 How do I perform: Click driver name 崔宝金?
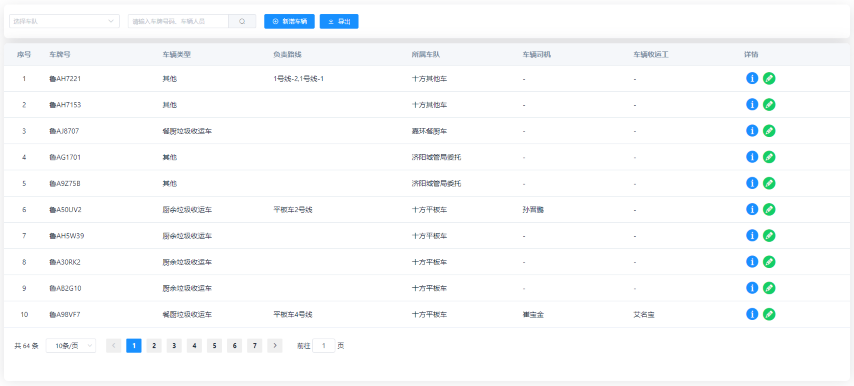tap(533, 315)
